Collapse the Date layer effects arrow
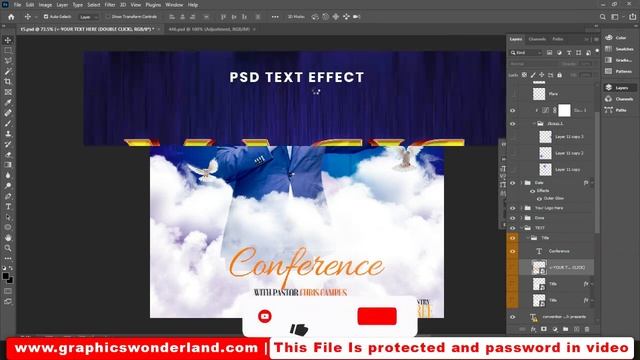640x360 pixels. 592,183
